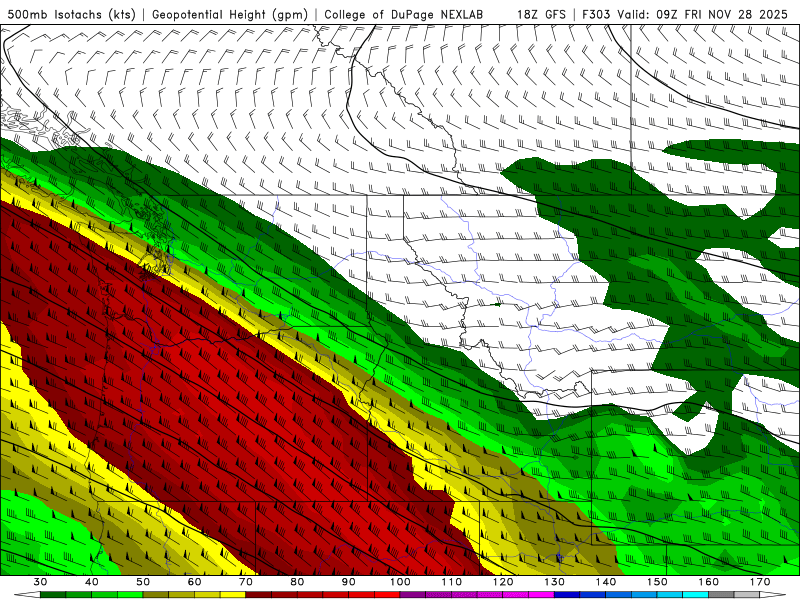Click the darkest green swatch starting the color bar
Viewport: 800px width, 600px height.
tap(53, 595)
